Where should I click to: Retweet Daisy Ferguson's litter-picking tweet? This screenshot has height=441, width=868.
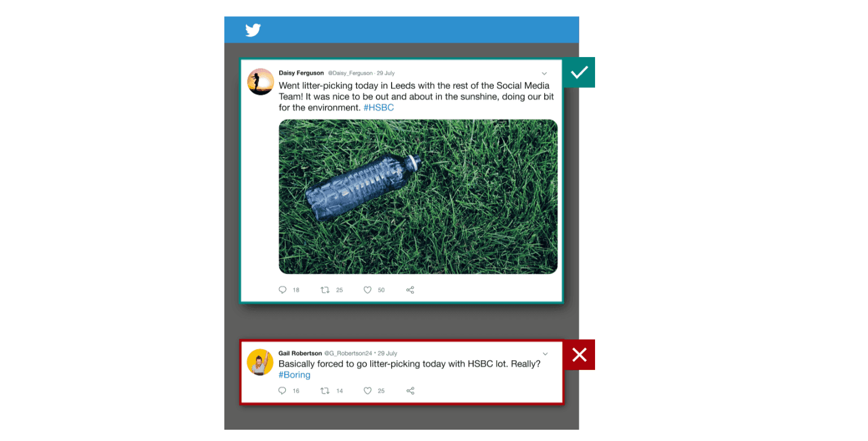click(325, 290)
